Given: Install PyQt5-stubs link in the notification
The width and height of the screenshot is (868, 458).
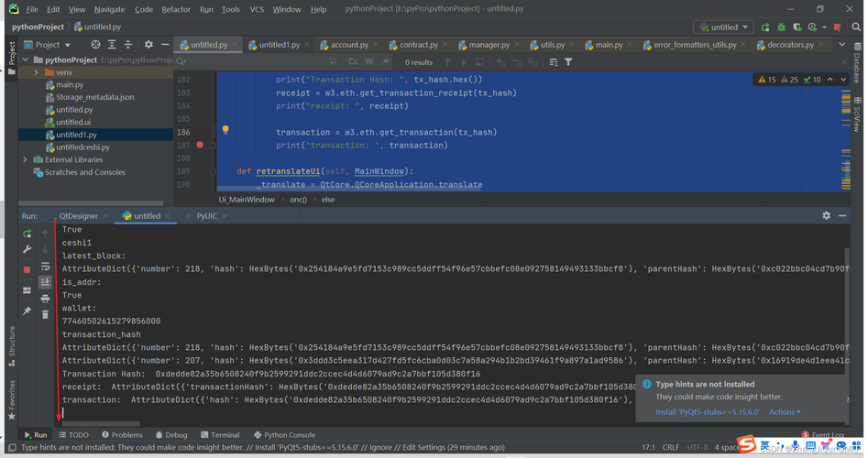Looking at the screenshot, I should pos(707,412).
